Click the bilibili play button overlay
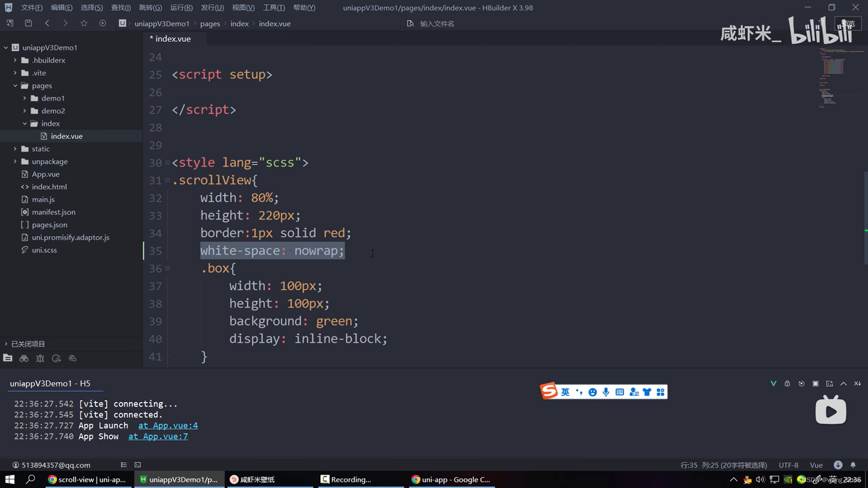 tap(831, 410)
